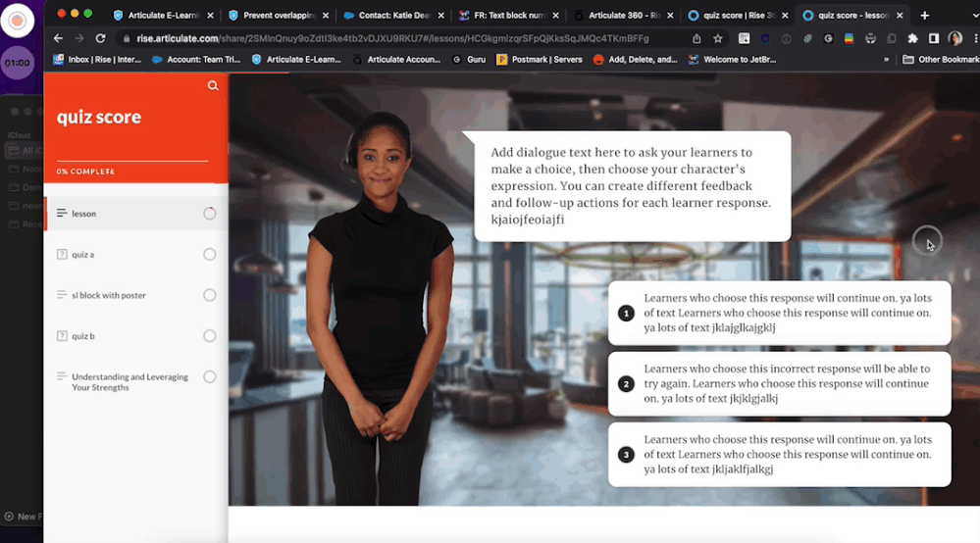Viewport: 980px width, 543px height.
Task: Open the robot-face extension icon
Action: coord(870,38)
